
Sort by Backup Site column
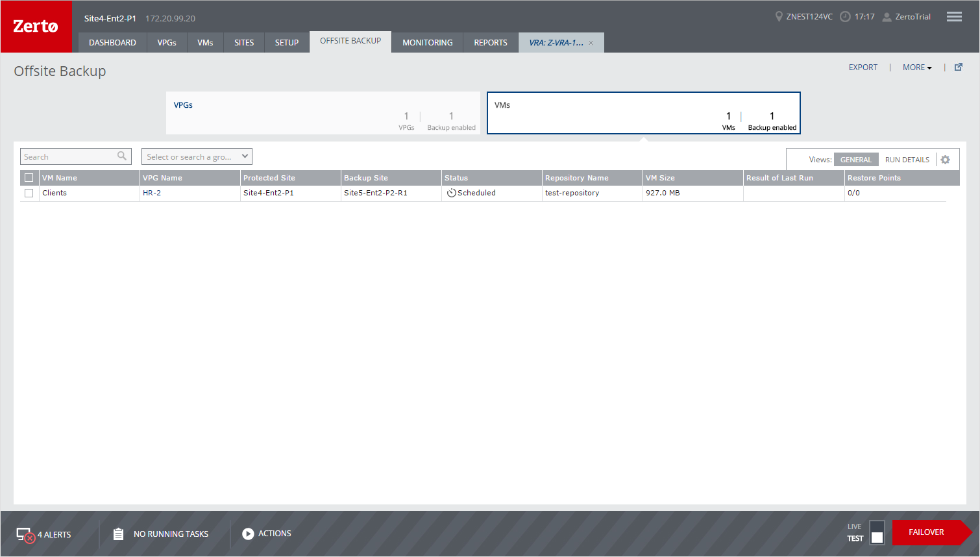click(391, 178)
